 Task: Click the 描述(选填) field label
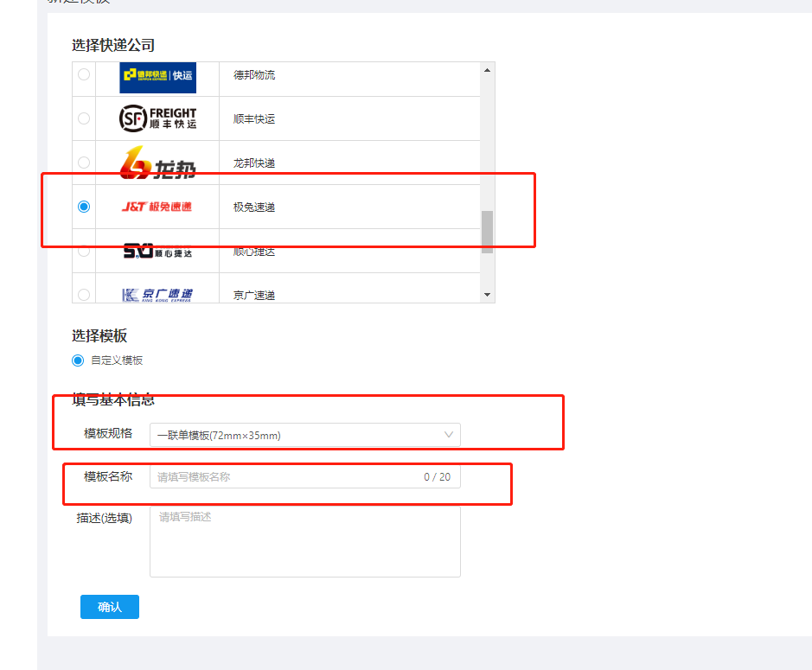click(104, 519)
